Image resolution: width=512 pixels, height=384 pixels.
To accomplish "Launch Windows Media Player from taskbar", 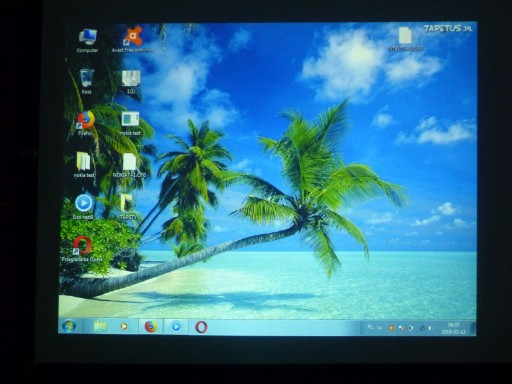I will [124, 326].
